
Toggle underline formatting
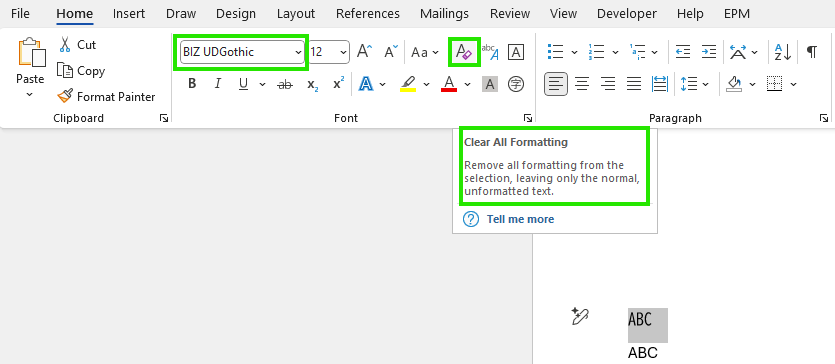[243, 84]
